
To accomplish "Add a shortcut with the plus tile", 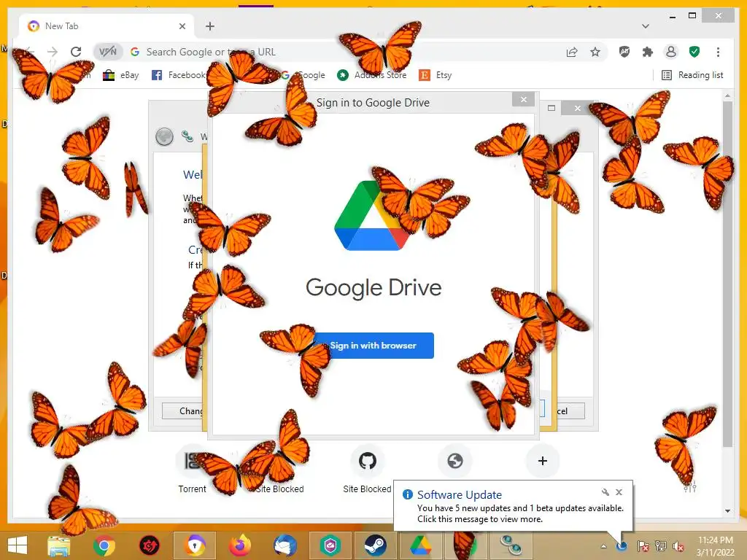I will (542, 461).
